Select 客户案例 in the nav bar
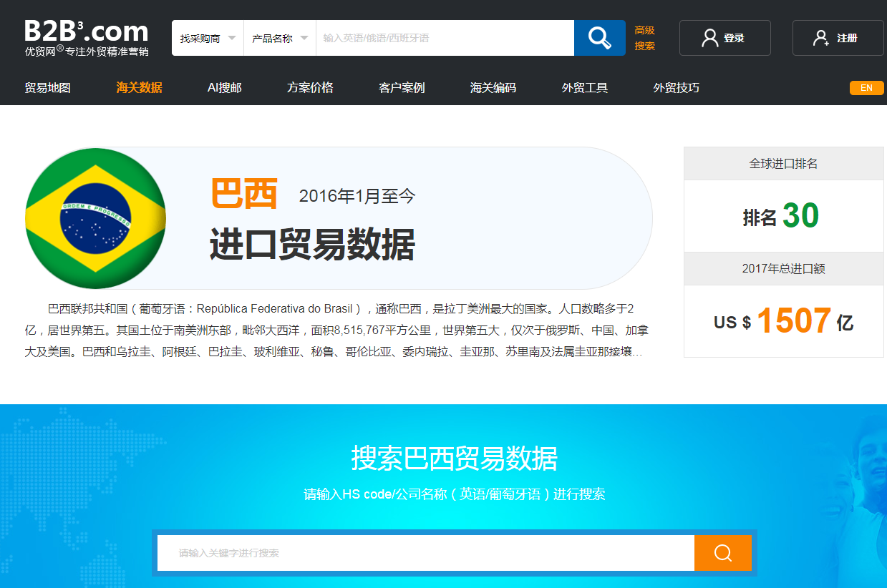The height and width of the screenshot is (588, 887). pyautogui.click(x=402, y=88)
